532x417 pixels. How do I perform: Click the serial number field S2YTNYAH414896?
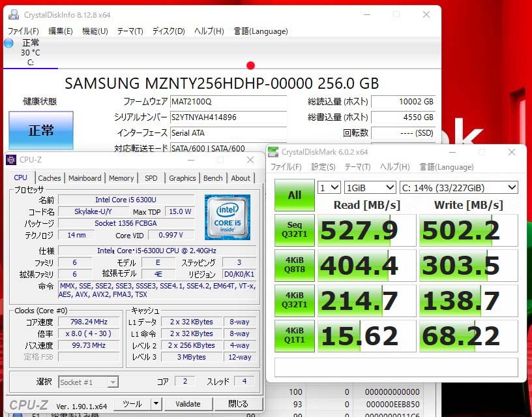(228, 117)
